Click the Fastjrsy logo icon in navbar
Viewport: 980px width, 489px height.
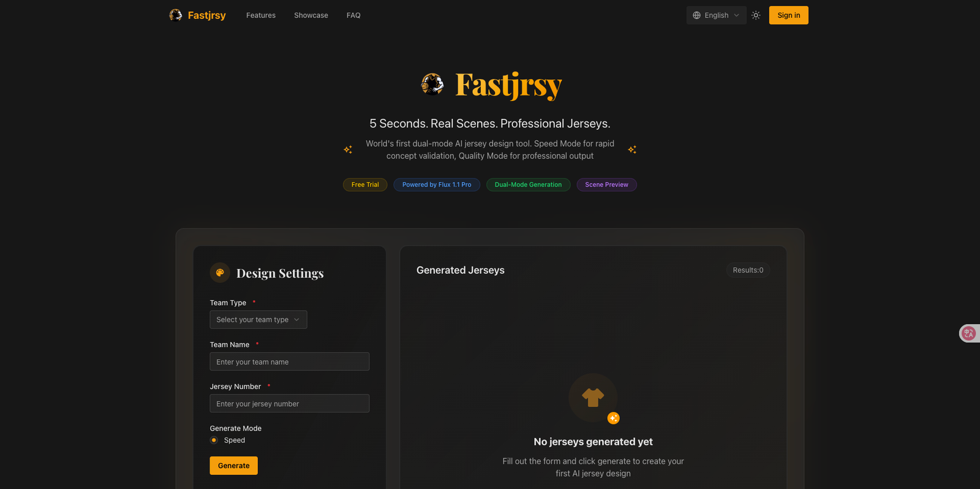coord(176,15)
